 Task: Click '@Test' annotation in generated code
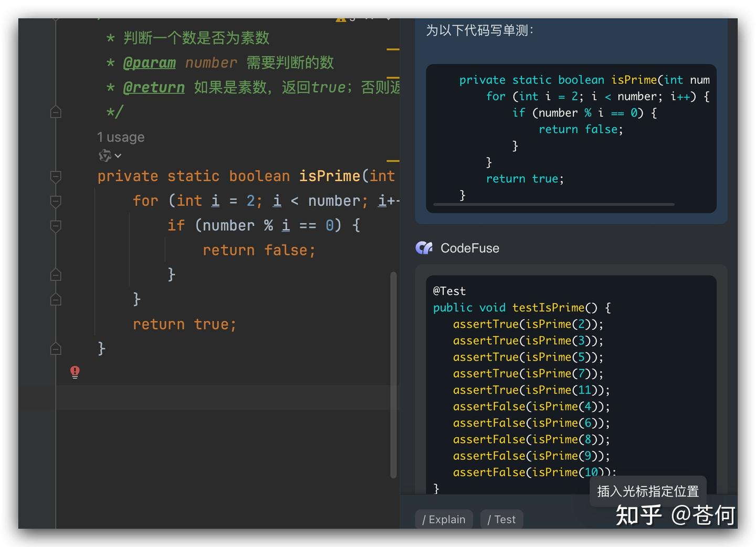click(x=449, y=291)
